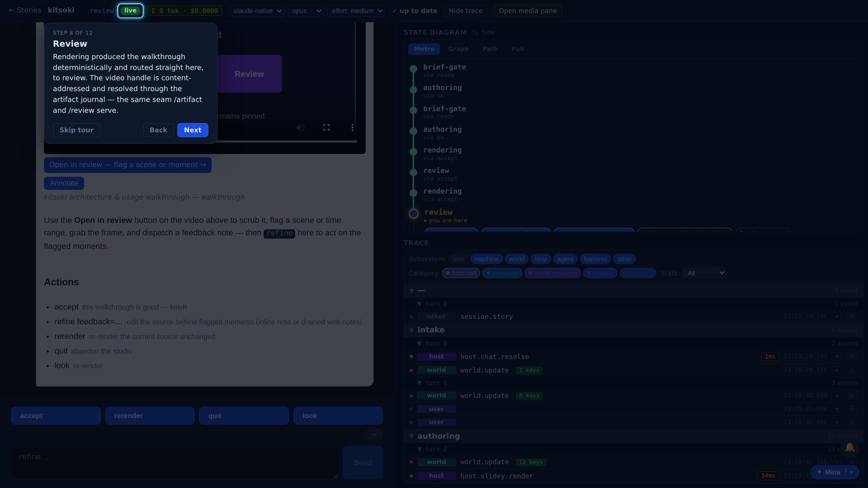Open the effort: medium dropdown
This screenshot has width=868, height=488.
[x=356, y=11]
